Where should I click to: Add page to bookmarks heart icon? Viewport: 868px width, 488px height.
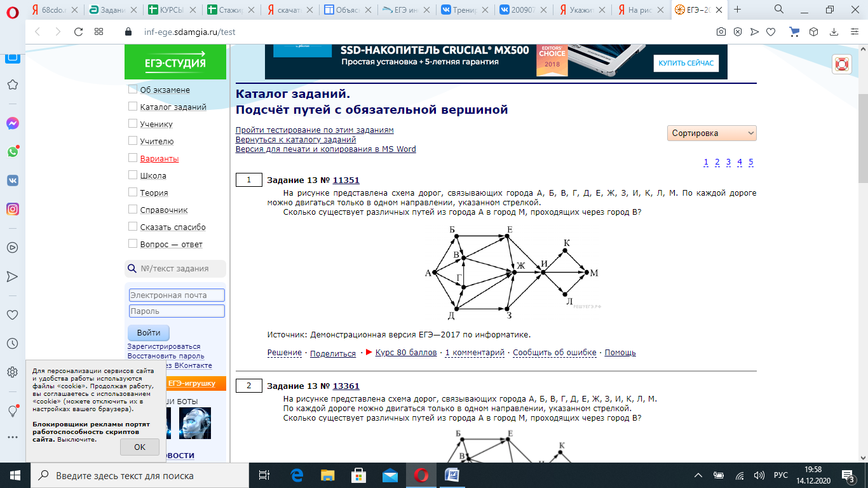[771, 32]
